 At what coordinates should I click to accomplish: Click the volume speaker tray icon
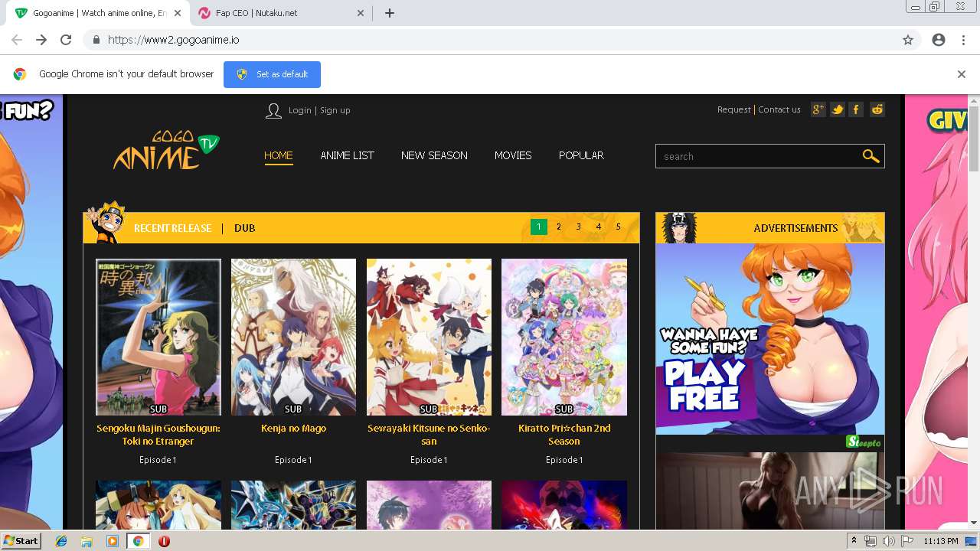pos(888,541)
